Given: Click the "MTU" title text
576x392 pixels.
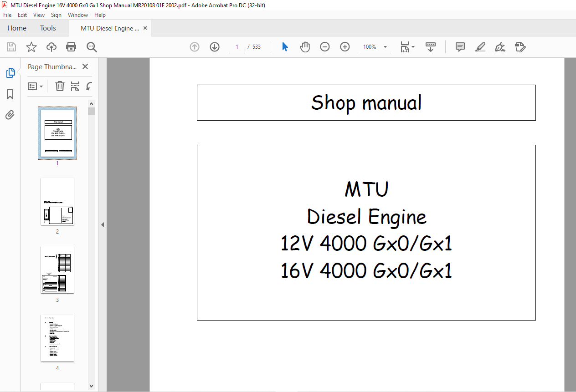Looking at the screenshot, I should coord(367,189).
